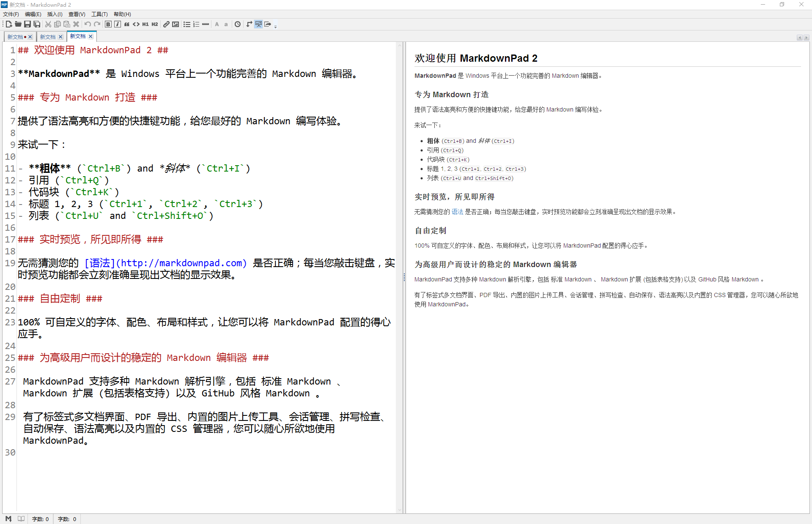812x524 pixels.
Task: Click the 语法 link in the preview
Action: 457,212
